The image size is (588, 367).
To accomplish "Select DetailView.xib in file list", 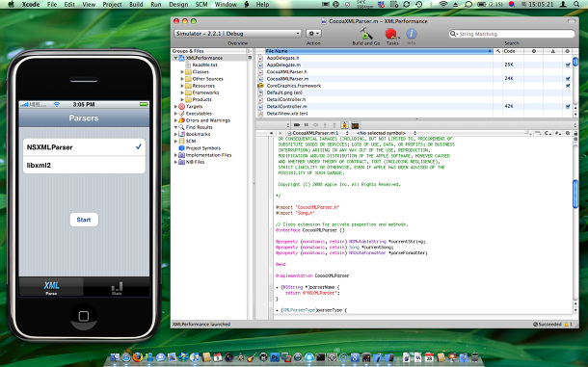I will pos(287,114).
